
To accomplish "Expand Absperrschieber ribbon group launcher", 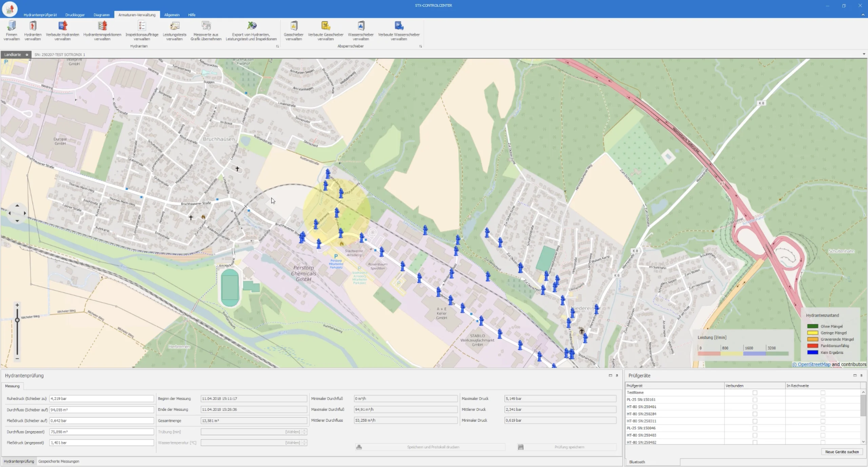I will point(420,46).
